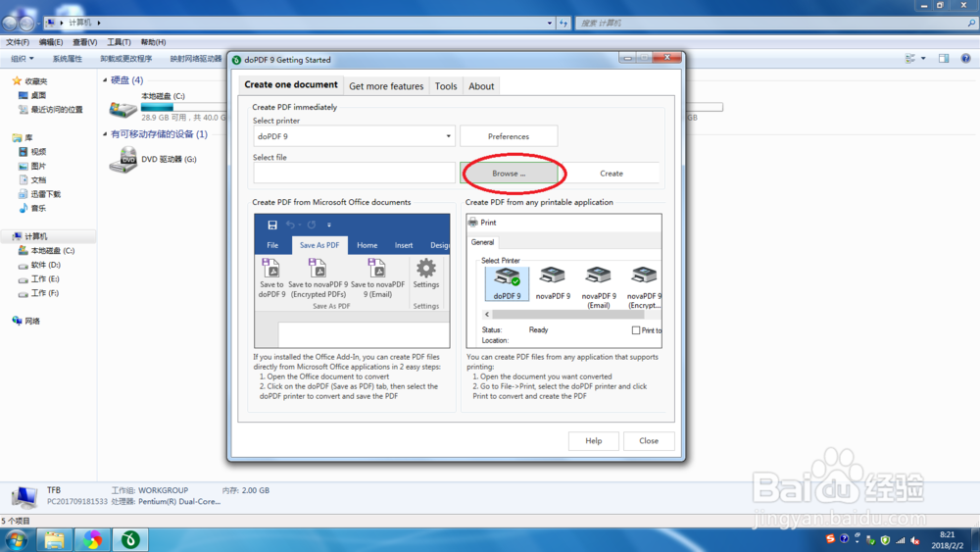Click 最近访问的位置 in navigation pane
The height and width of the screenshot is (552, 980).
pyautogui.click(x=56, y=110)
